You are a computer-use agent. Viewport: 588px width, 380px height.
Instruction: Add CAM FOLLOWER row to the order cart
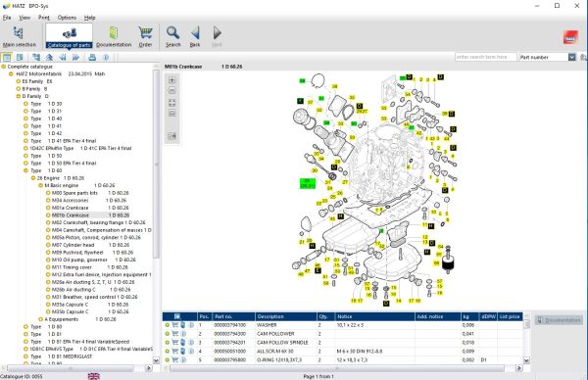point(175,334)
